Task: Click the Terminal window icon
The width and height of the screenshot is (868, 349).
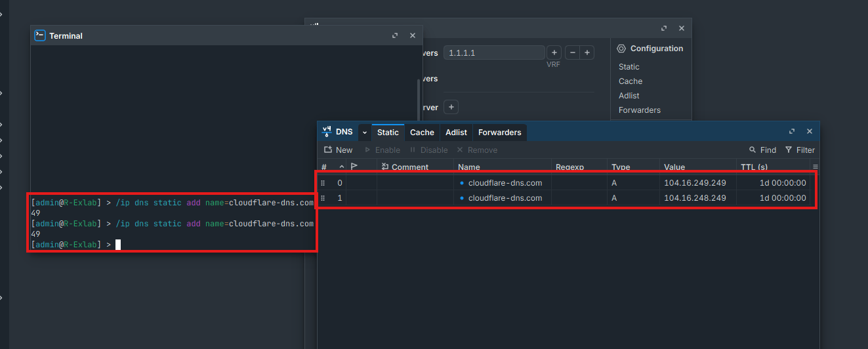Action: [x=39, y=35]
